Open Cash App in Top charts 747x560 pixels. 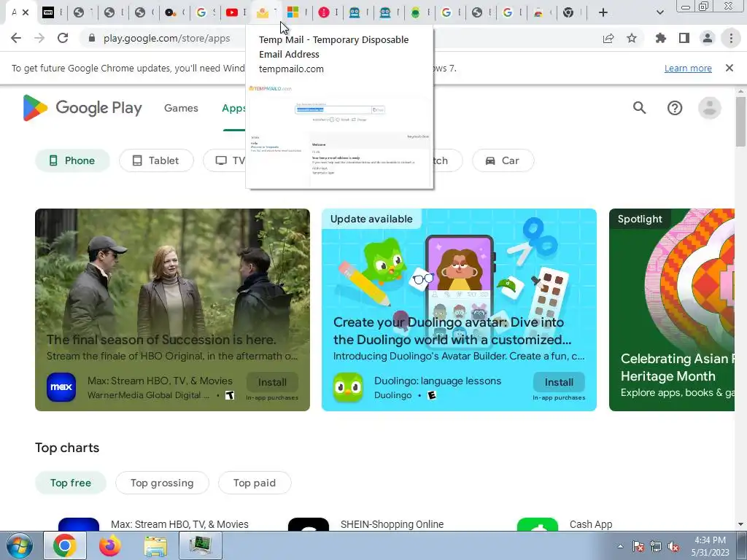[x=591, y=524]
